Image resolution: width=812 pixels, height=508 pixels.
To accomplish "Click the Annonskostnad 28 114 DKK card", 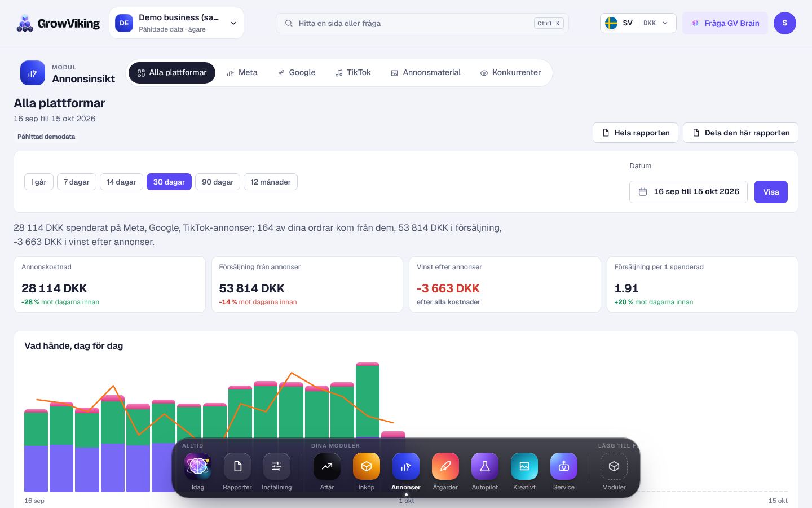I will point(109,284).
